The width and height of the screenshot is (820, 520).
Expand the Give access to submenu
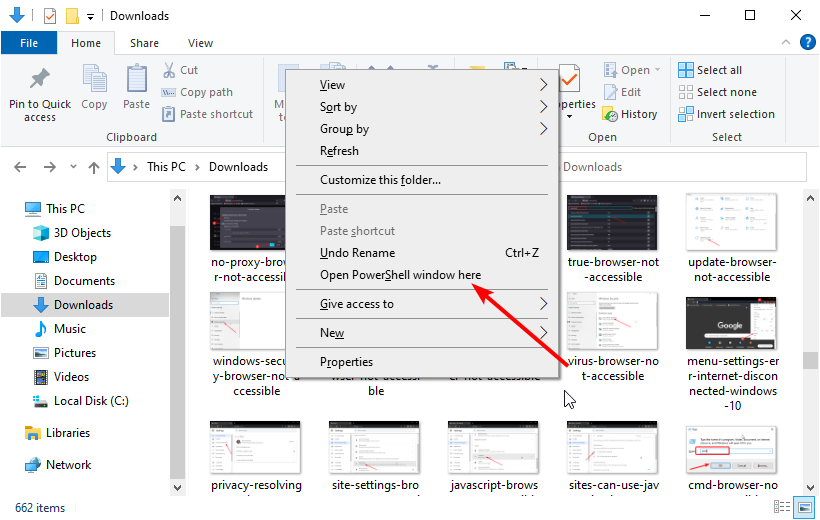543,304
